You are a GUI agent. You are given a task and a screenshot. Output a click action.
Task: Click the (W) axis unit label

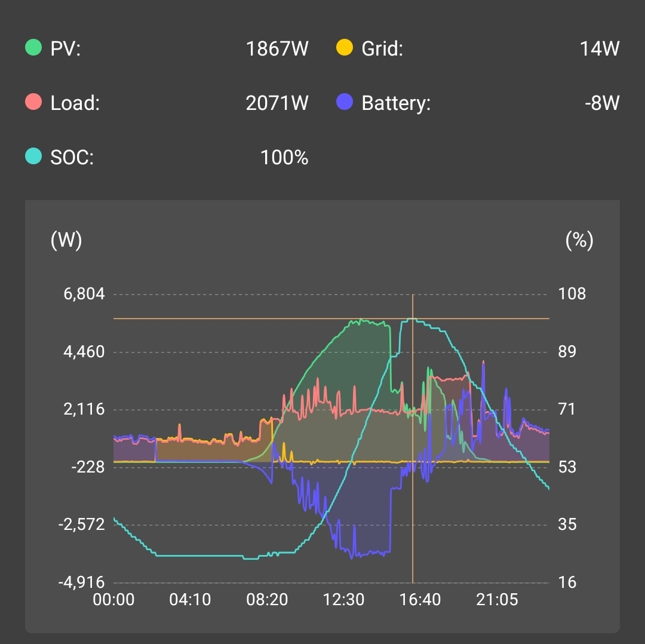point(66,240)
